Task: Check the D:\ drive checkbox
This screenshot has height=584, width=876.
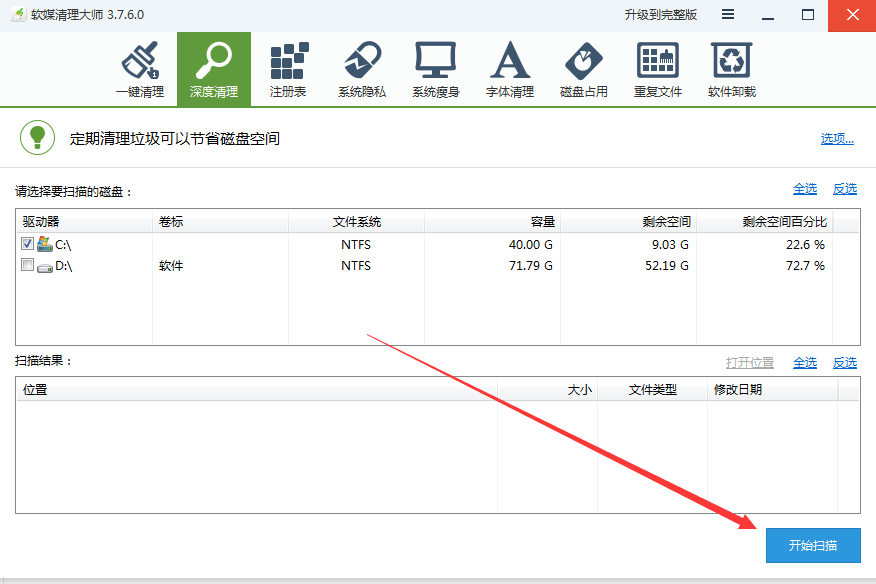Action: tap(27, 264)
